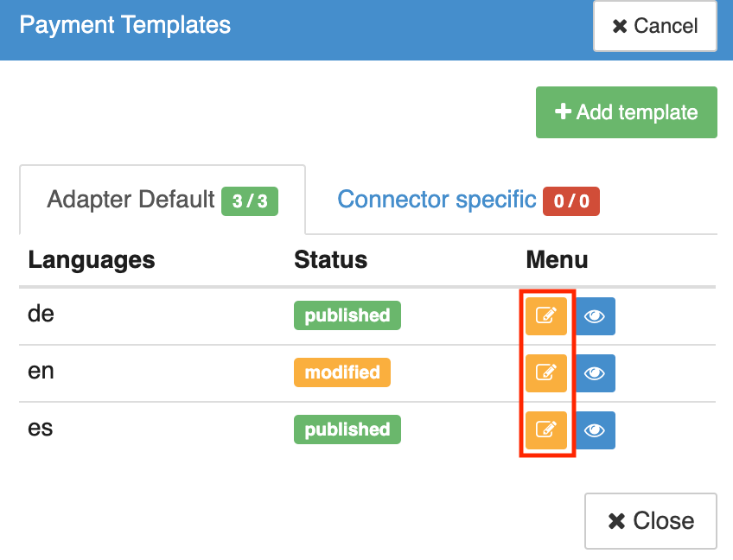Image resolution: width=733 pixels, height=560 pixels.
Task: Edit the es language template
Action: coord(546,430)
